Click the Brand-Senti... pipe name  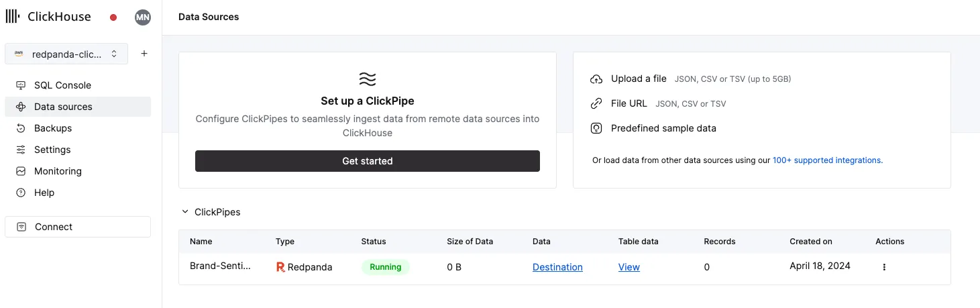221,266
